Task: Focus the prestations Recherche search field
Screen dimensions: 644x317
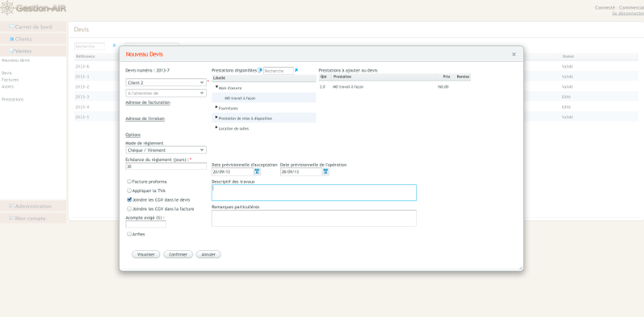Action: pyautogui.click(x=279, y=71)
